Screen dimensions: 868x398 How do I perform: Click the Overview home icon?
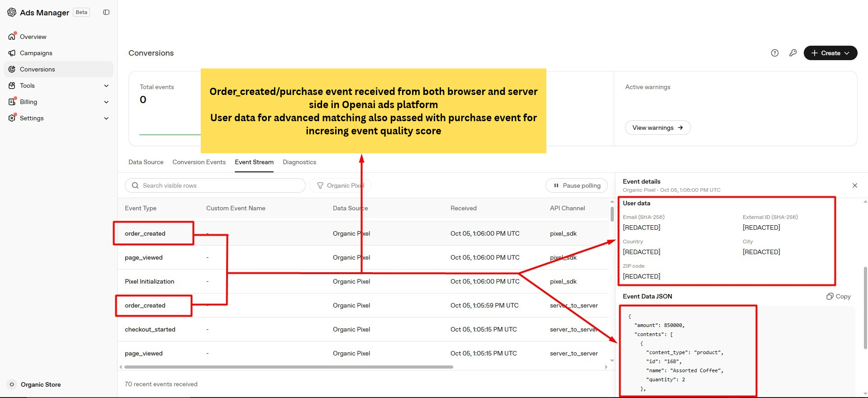12,37
